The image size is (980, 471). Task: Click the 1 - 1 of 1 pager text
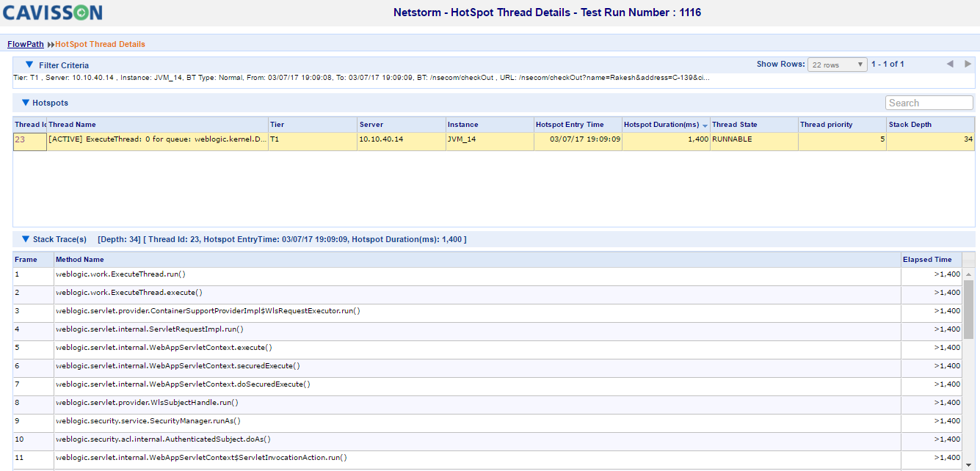888,65
